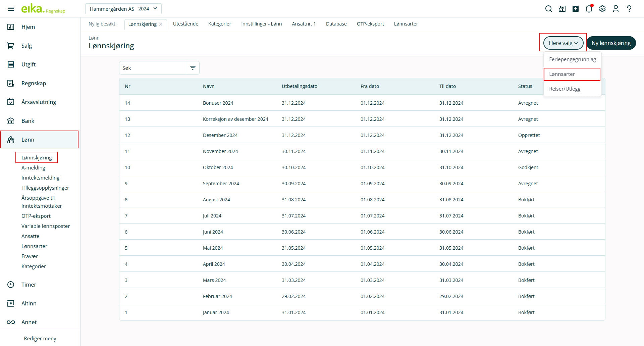Click the Altinn icon
Screen dimensions: 644x346
click(11, 303)
